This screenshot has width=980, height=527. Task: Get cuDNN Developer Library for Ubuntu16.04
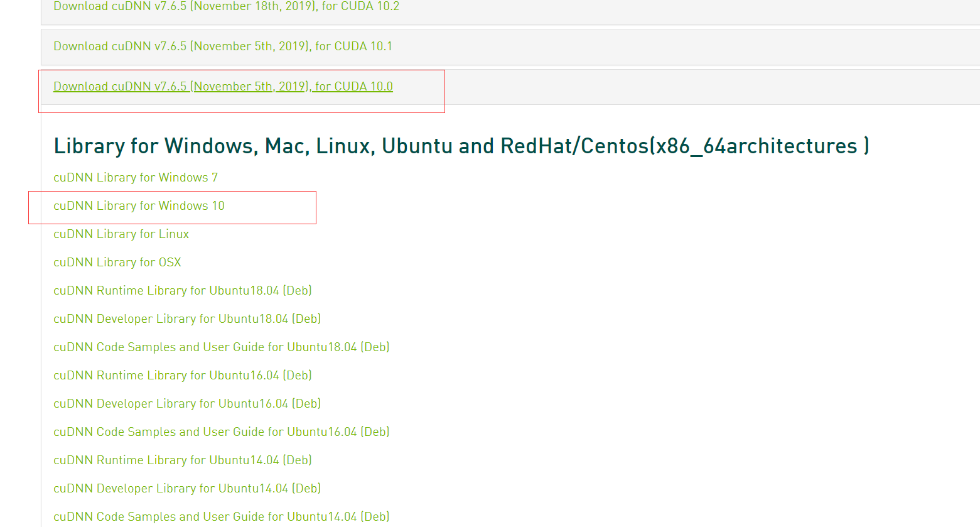187,403
